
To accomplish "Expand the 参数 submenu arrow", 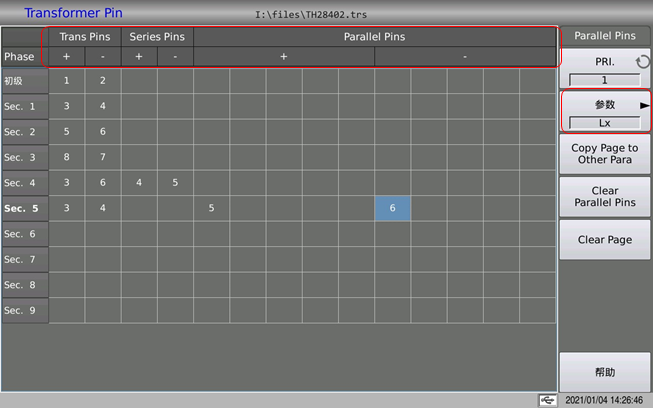I will [x=645, y=104].
